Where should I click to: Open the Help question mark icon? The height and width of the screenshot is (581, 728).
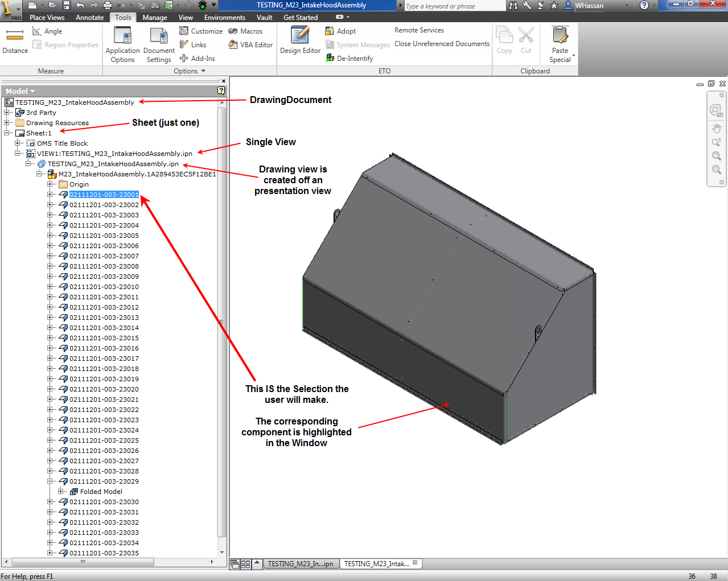pos(644,5)
